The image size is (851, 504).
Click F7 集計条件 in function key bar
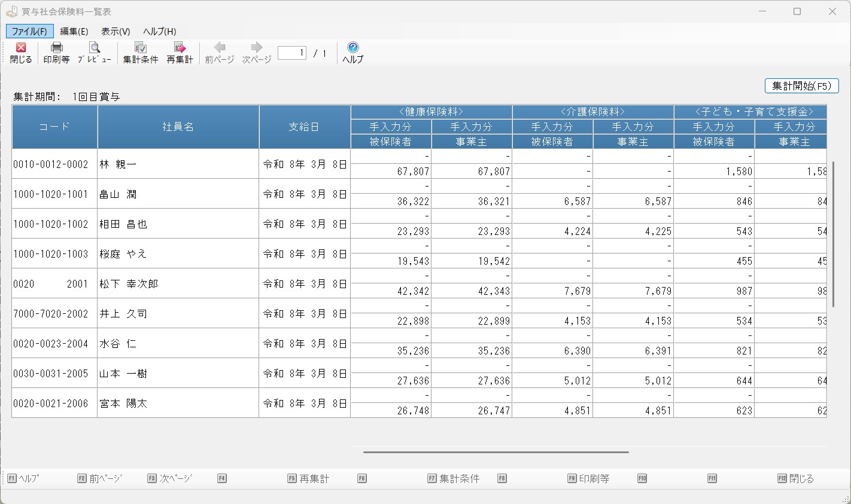click(x=454, y=479)
